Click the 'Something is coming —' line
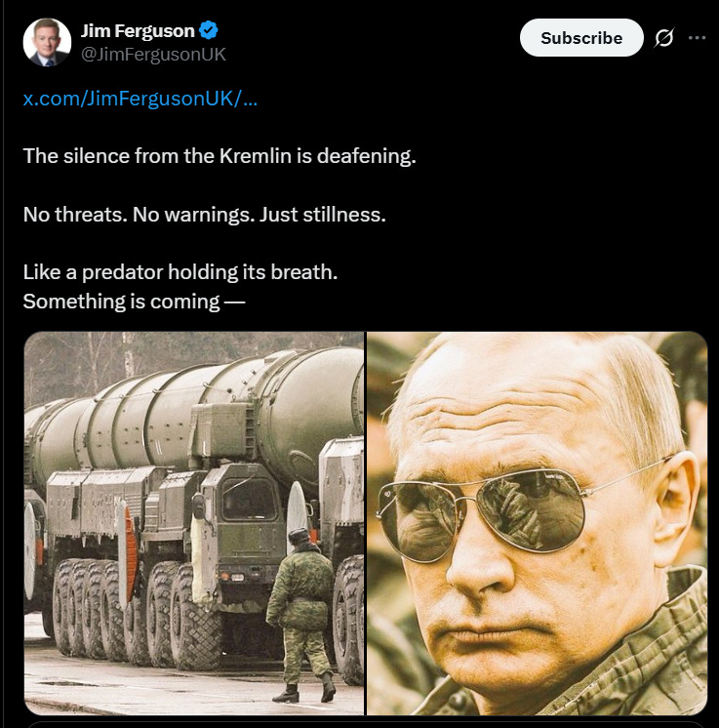The image size is (719, 728). point(134,302)
